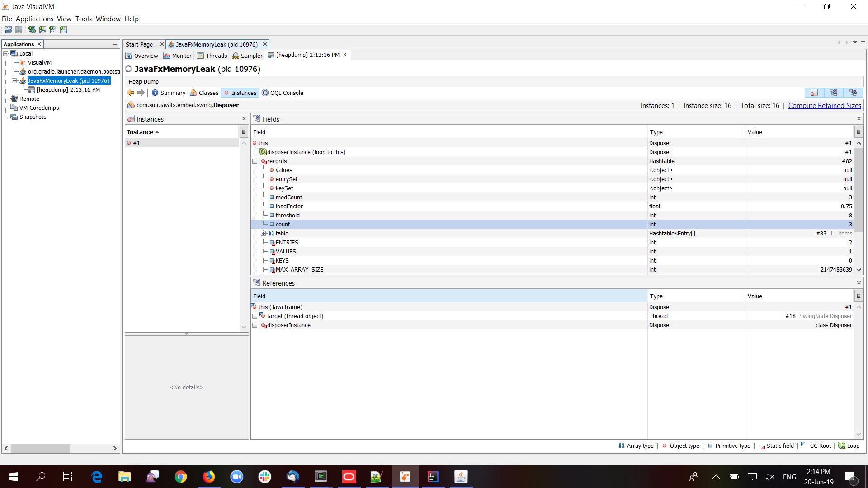Screen dimensions: 868x488
Task: Click the Applications panel horizontal scrollbar
Action: tap(41, 448)
